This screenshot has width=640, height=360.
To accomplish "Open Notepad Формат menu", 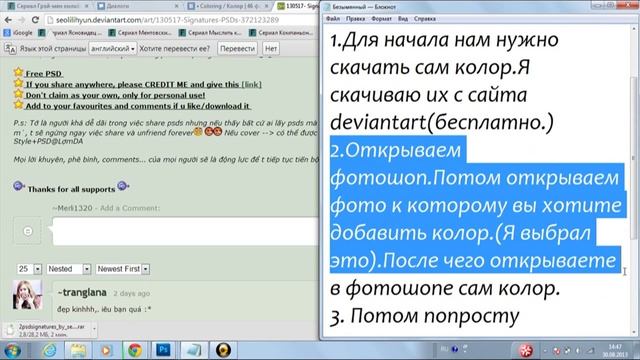I will point(381,19).
